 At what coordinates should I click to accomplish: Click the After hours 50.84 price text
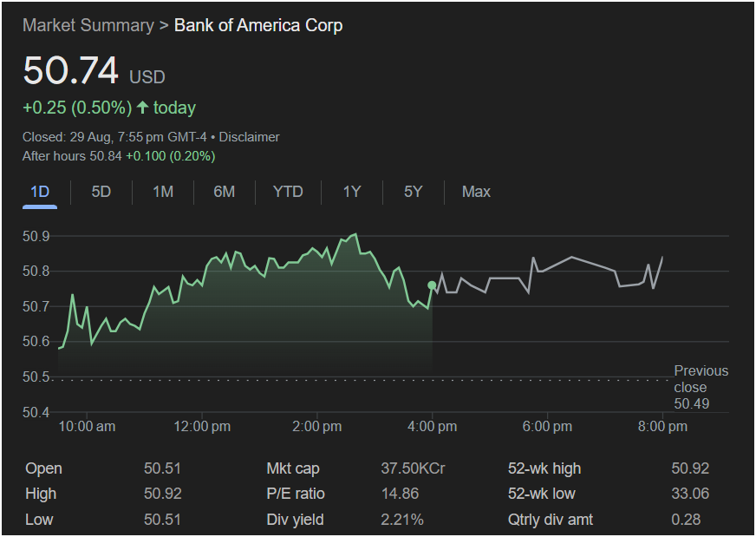tap(72, 156)
